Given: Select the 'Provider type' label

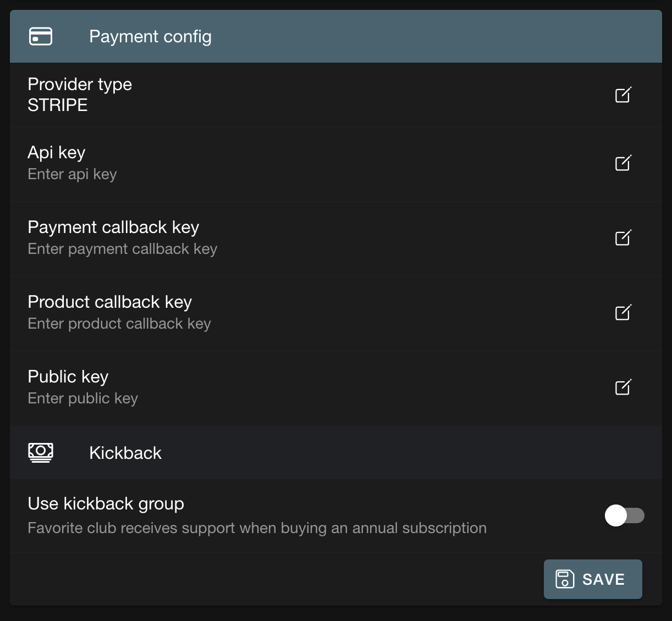Looking at the screenshot, I should [x=80, y=84].
